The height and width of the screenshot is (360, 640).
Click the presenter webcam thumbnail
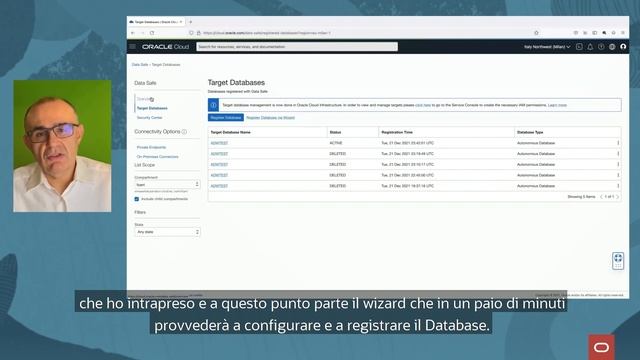point(62,146)
